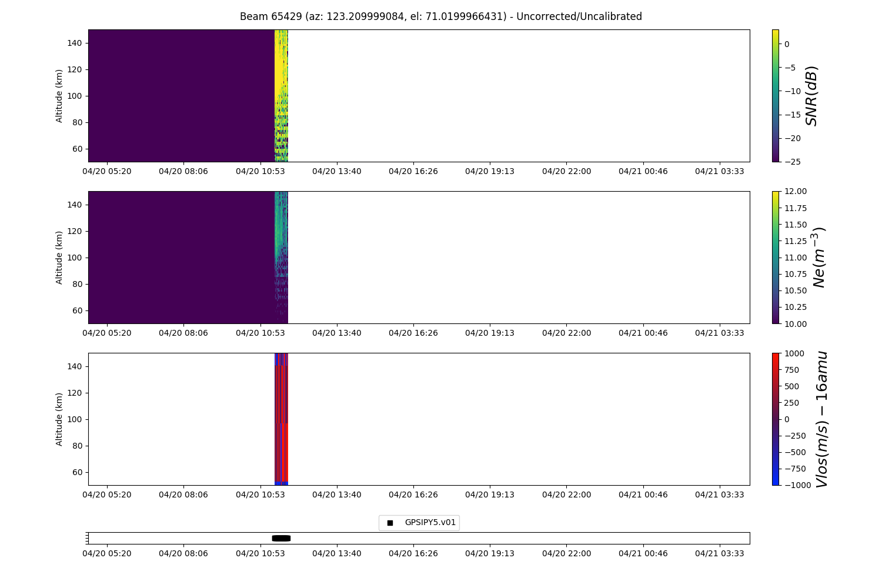Click the Altitude (km) label of SNR plot
Screen dimensions: 882x588
tap(59, 95)
